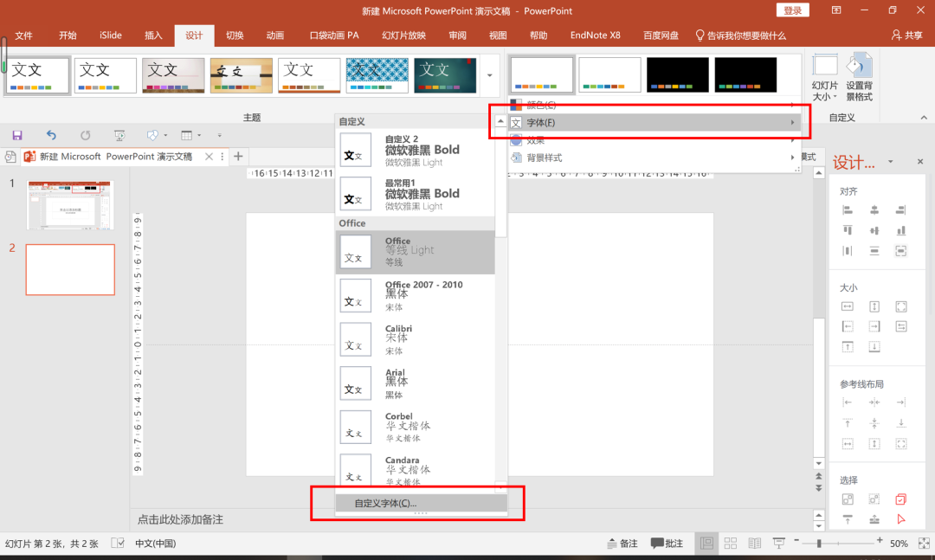Viewport: 935px width, 560px height.
Task: Click the spell check icon in status bar
Action: [x=118, y=544]
